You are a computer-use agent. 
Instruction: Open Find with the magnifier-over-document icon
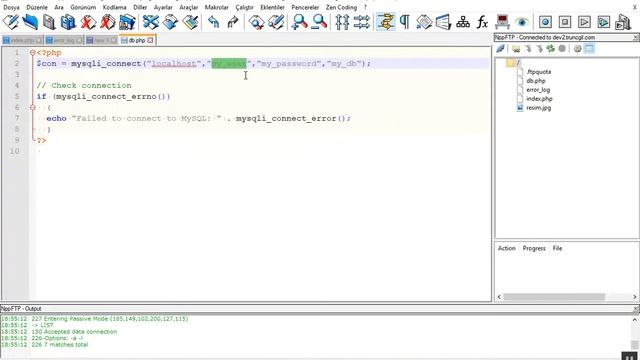click(x=256, y=22)
